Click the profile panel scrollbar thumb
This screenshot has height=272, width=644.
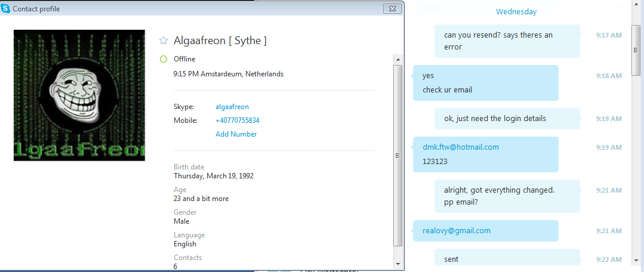[398, 156]
